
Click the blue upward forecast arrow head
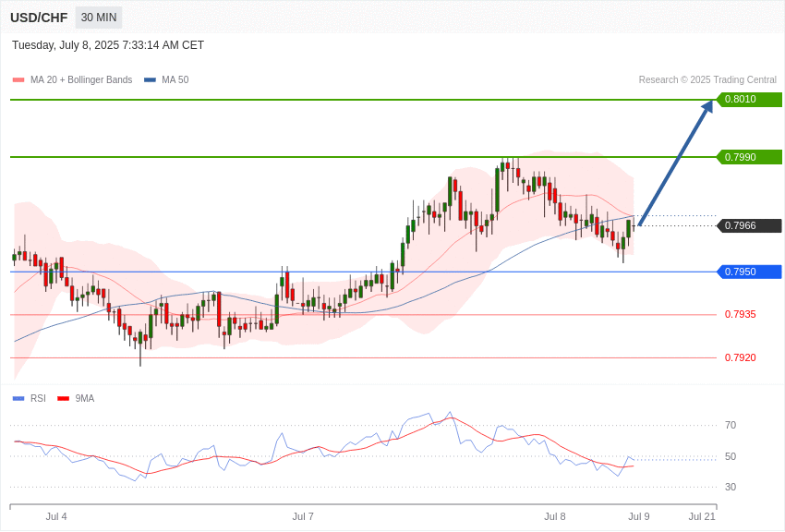[x=706, y=106]
